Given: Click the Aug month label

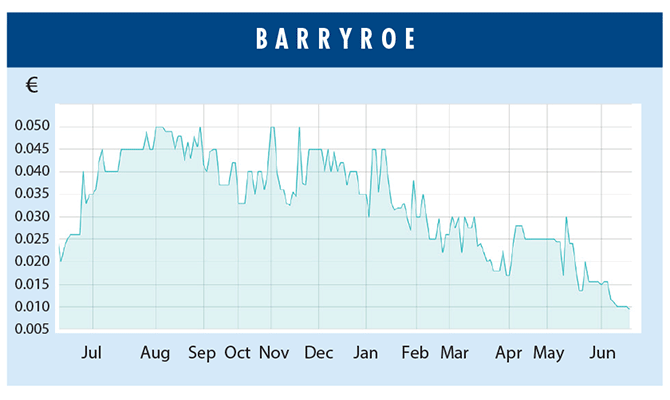Looking at the screenshot, I should (x=155, y=354).
